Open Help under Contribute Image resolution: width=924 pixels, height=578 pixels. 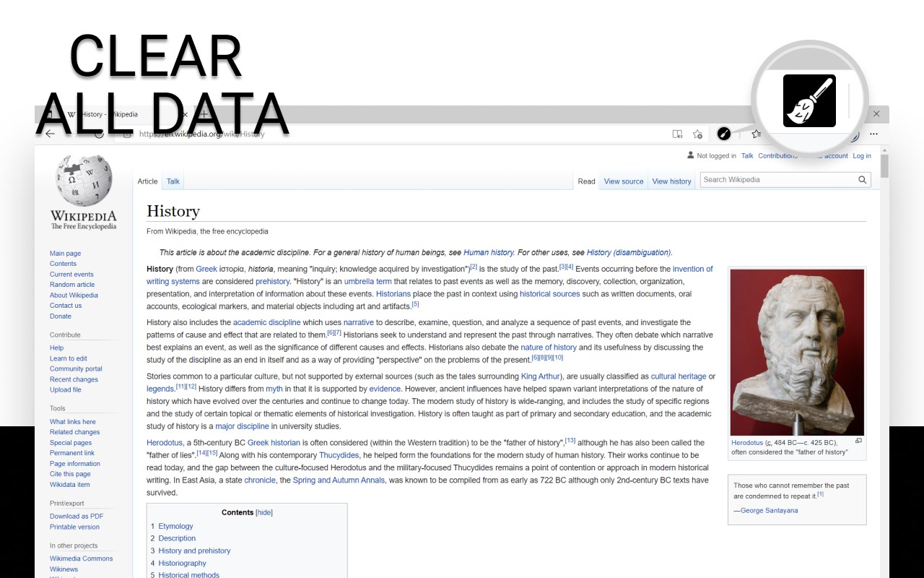click(x=56, y=348)
